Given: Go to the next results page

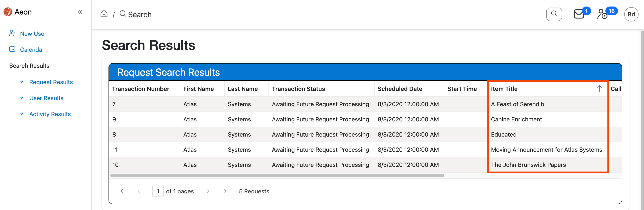Looking at the screenshot, I should (x=208, y=191).
